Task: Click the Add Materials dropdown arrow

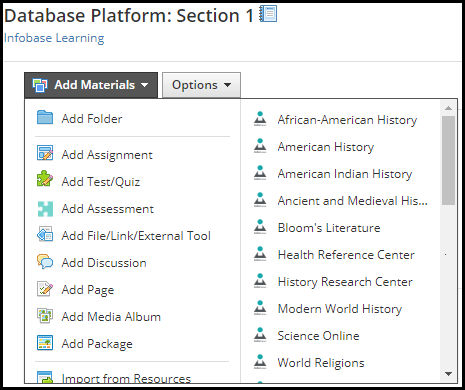Action: pos(144,85)
